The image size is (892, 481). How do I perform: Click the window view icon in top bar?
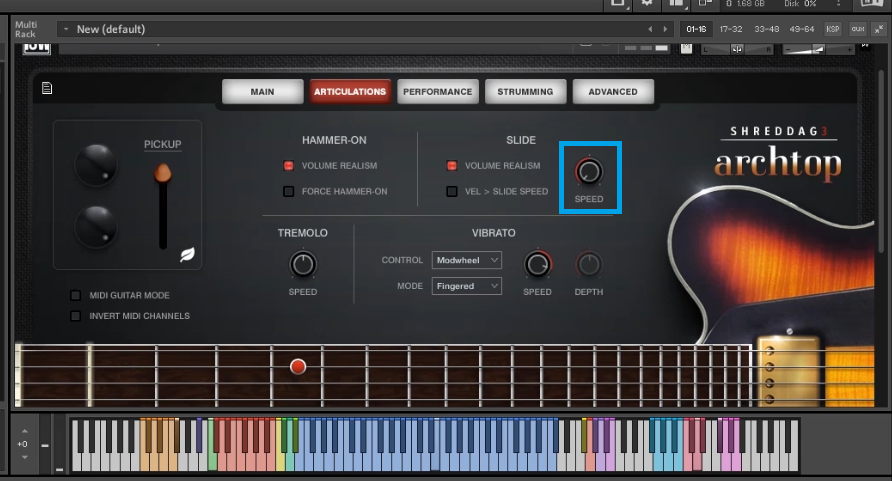click(617, 3)
